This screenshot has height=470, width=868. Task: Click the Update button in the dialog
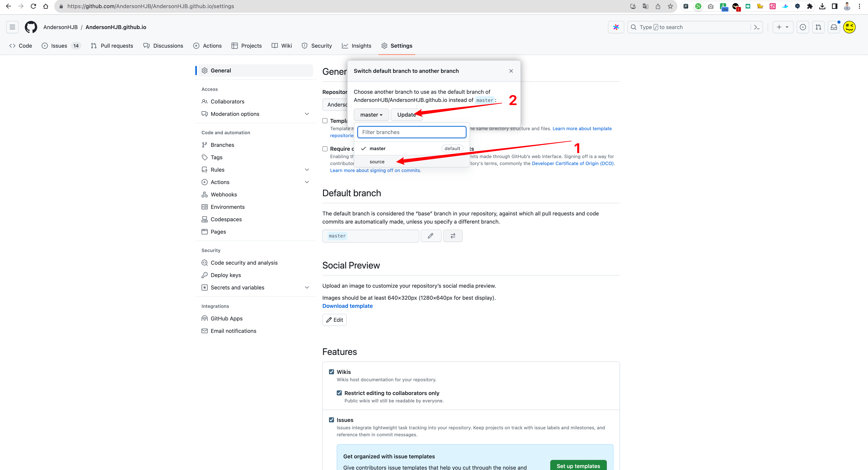[x=406, y=114]
